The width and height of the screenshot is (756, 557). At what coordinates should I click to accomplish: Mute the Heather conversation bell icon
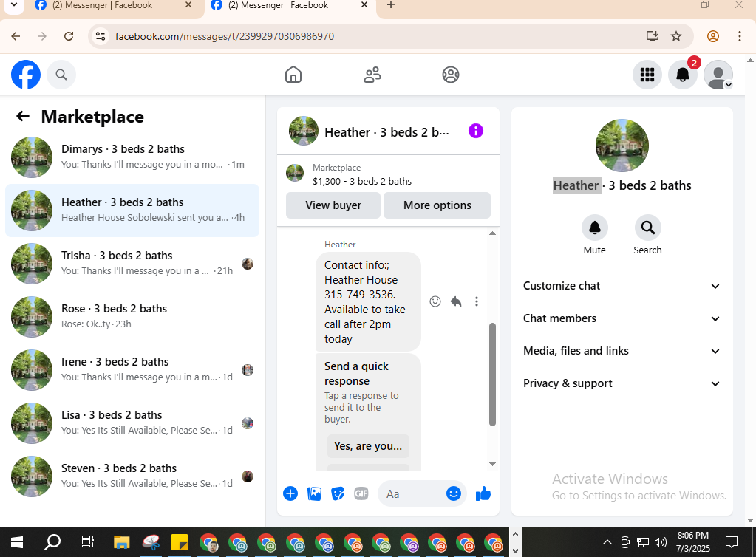(x=594, y=228)
